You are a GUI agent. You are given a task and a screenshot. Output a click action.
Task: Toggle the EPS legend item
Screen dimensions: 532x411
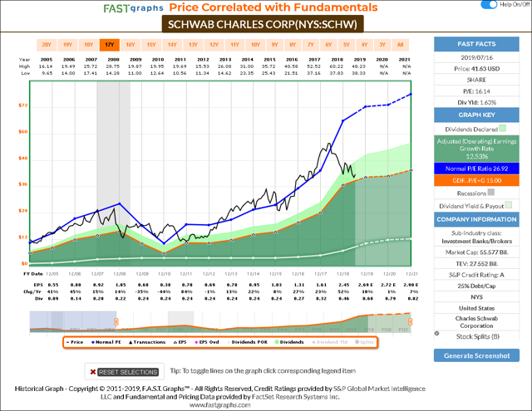coord(180,342)
